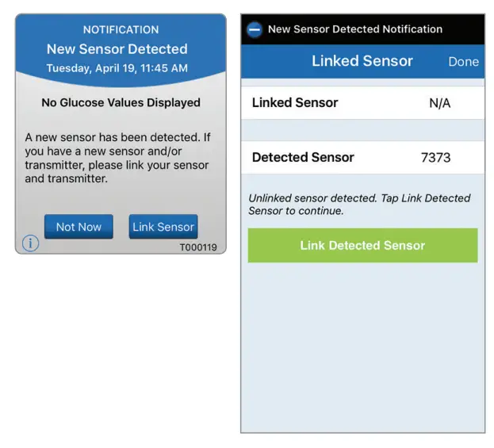Click the empty area below the green button
This screenshot has width=494, height=448.
point(362,349)
